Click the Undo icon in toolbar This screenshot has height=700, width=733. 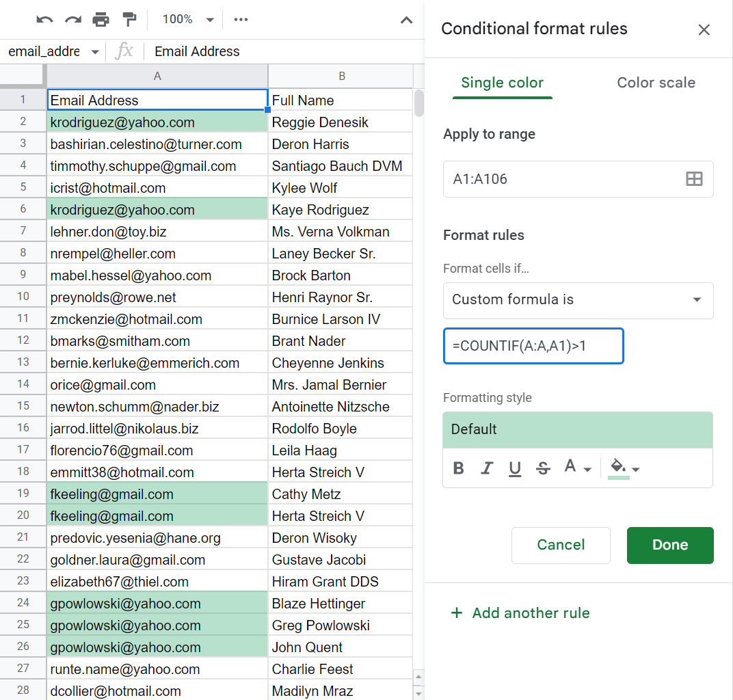45,20
